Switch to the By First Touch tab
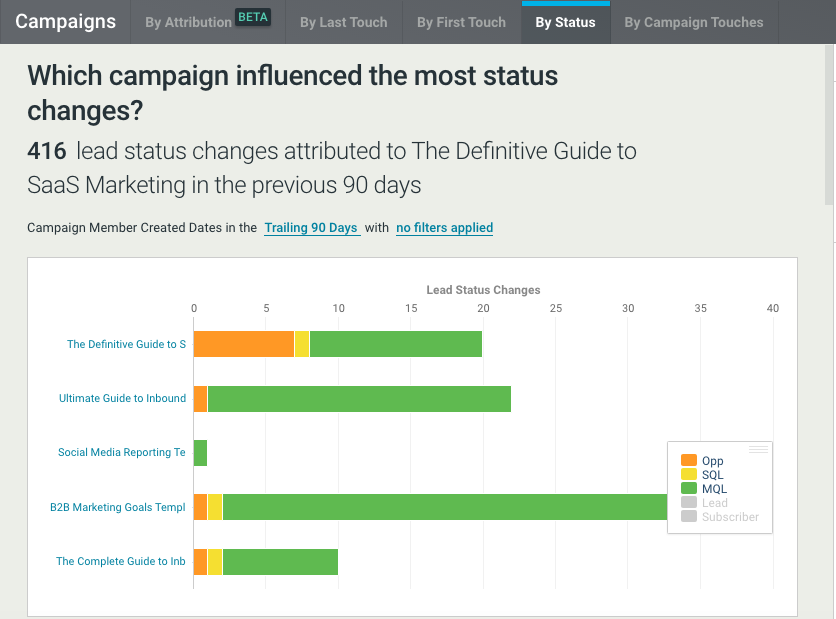The width and height of the screenshot is (836, 619). 461,22
